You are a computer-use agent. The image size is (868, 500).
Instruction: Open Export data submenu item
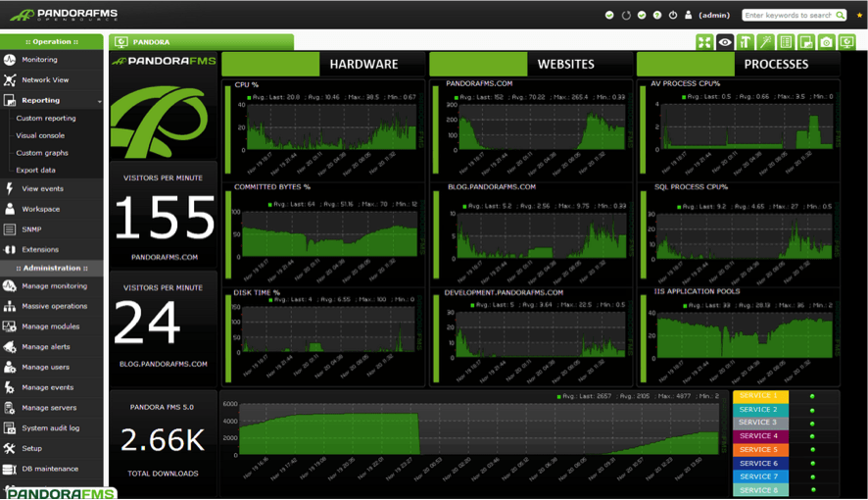pyautogui.click(x=35, y=171)
